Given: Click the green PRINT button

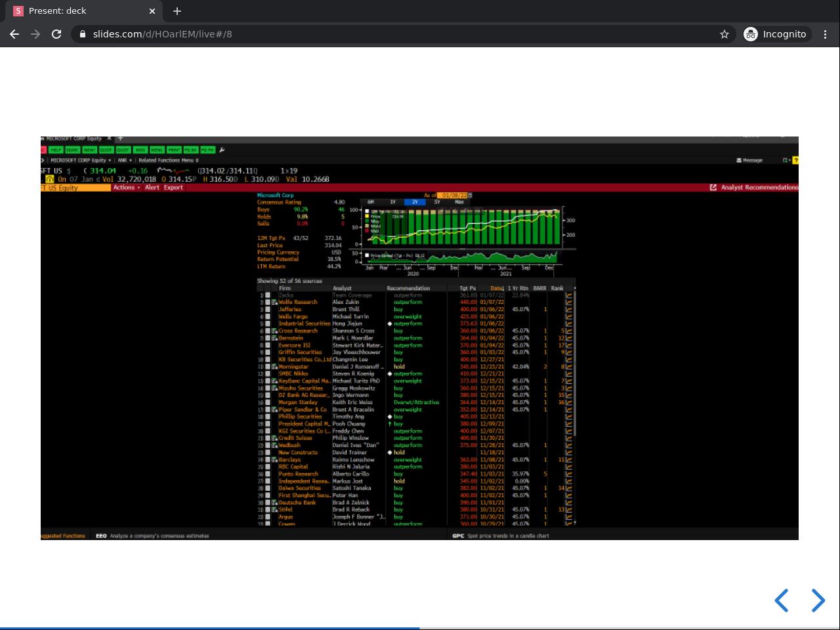Looking at the screenshot, I should [x=174, y=150].
